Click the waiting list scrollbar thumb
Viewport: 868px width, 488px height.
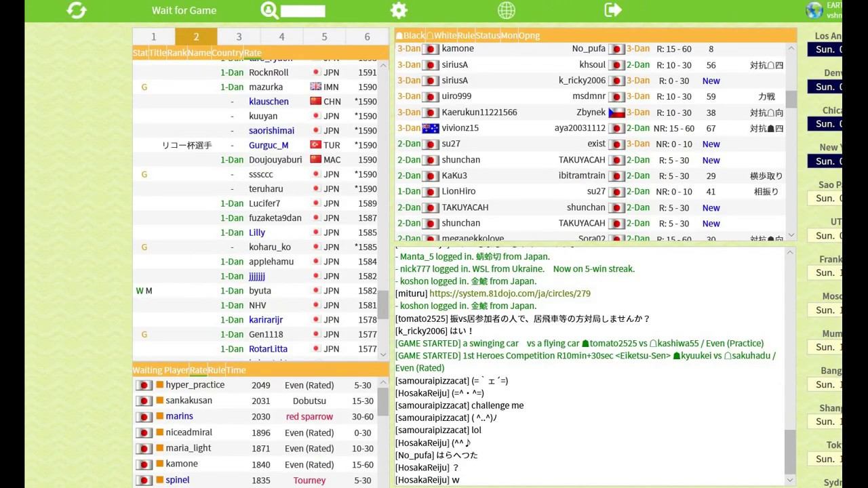coord(384,402)
